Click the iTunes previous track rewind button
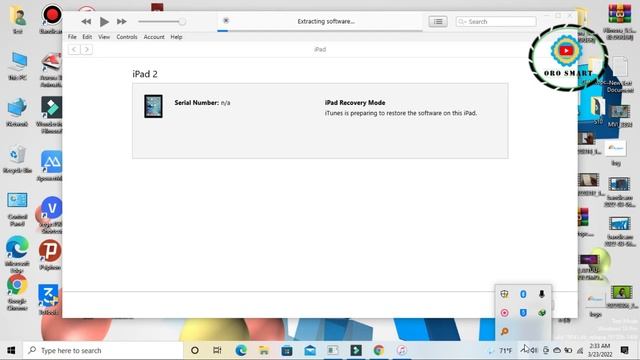Screen dimensions: 640x360 point(86,22)
